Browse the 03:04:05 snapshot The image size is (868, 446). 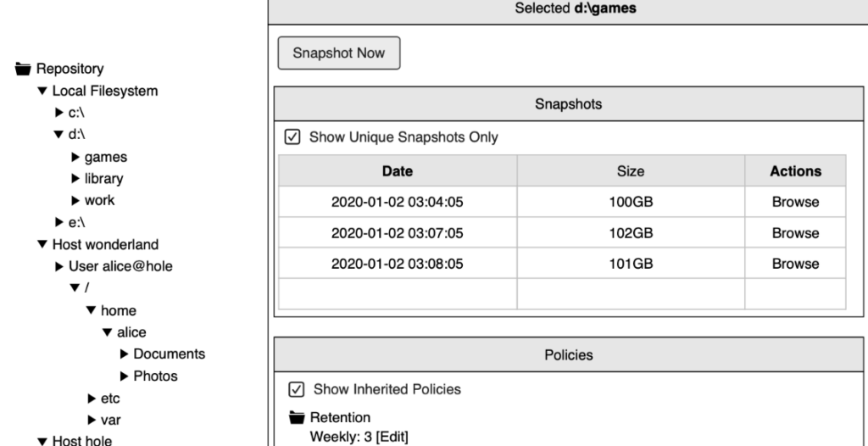pyautogui.click(x=795, y=202)
